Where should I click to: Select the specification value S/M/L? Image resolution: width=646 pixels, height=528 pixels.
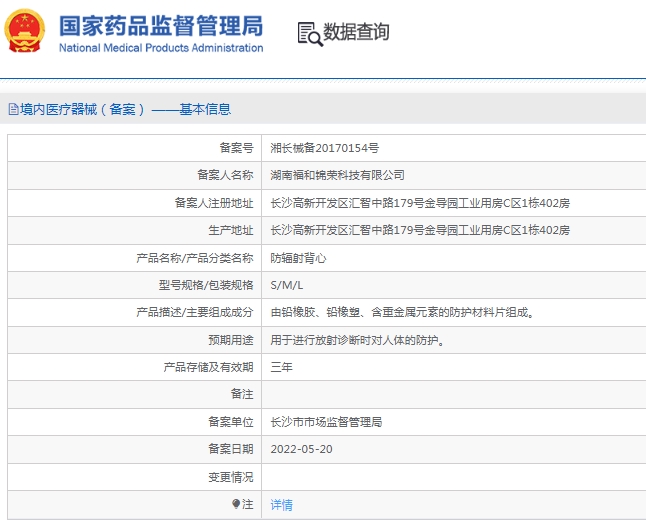click(x=287, y=285)
